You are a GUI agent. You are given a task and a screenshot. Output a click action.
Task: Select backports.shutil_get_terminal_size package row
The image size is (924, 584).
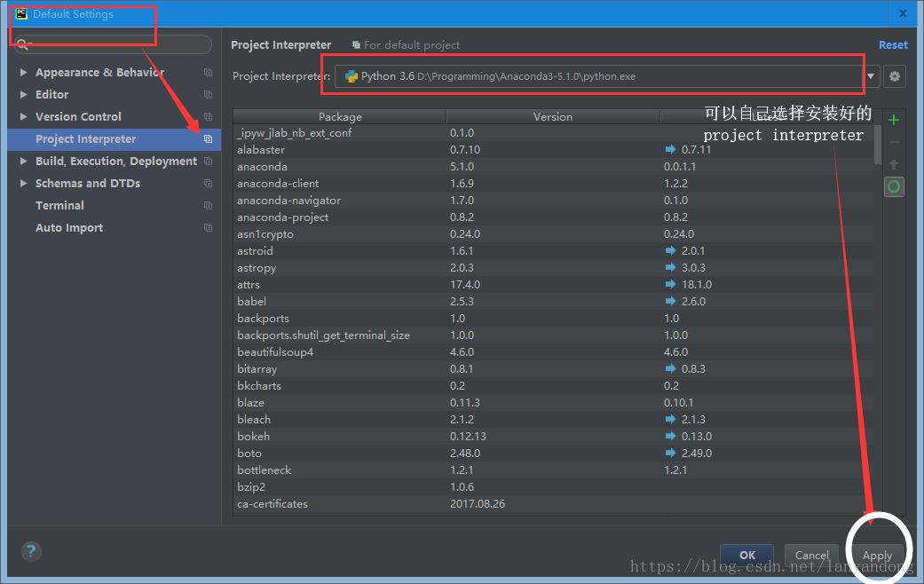point(553,335)
